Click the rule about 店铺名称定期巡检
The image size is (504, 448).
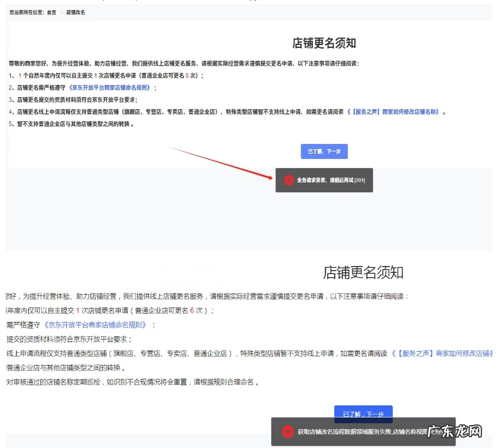[132, 382]
